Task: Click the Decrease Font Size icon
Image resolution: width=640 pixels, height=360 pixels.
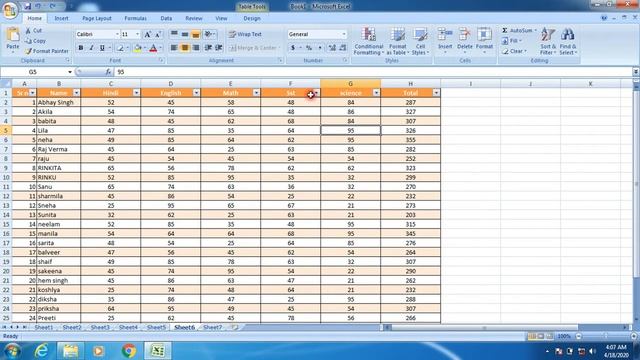Action: [x=158, y=34]
